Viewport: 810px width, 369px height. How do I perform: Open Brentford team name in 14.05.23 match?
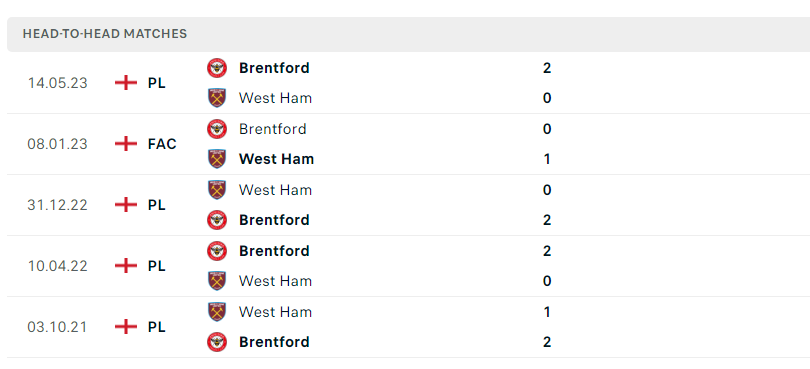coord(274,68)
